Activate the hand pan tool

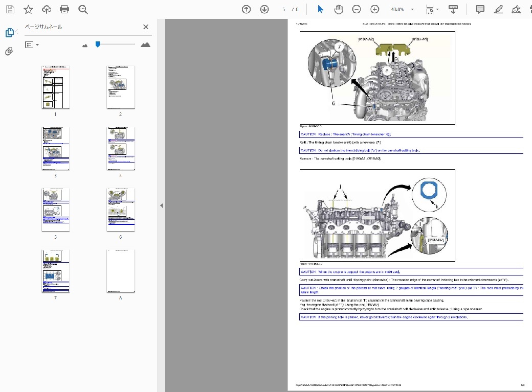coord(338,10)
